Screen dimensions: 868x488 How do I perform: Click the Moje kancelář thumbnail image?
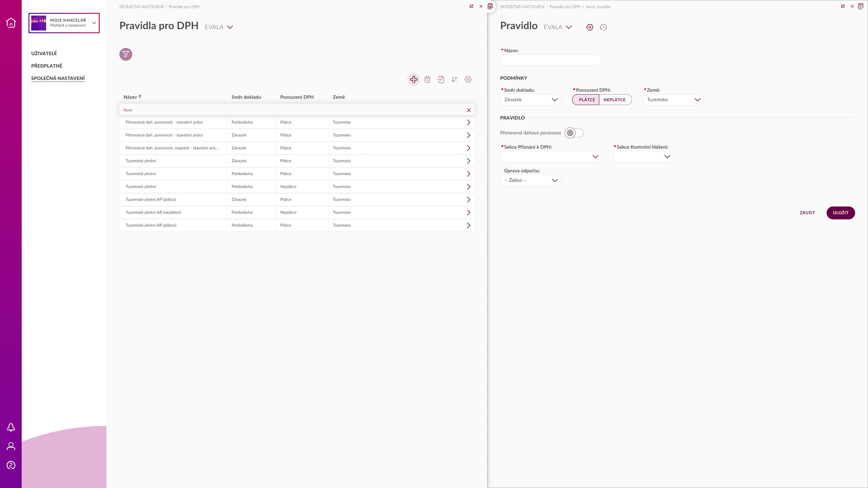(38, 23)
